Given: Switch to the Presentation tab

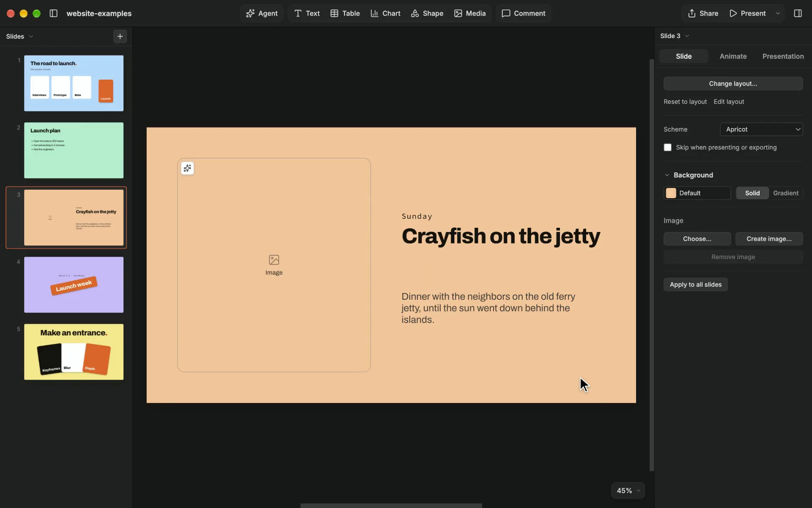Looking at the screenshot, I should point(783,56).
